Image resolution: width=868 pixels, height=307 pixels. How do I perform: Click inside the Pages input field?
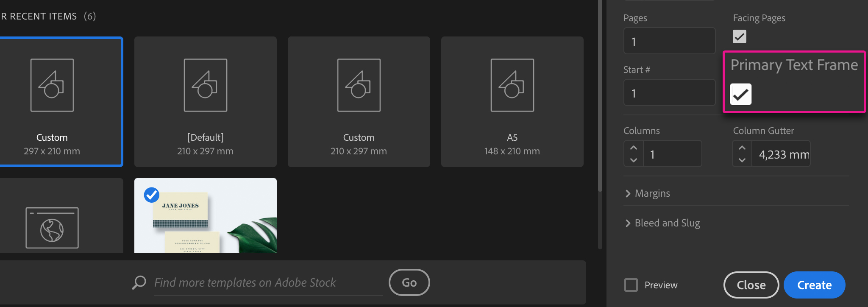pyautogui.click(x=669, y=41)
